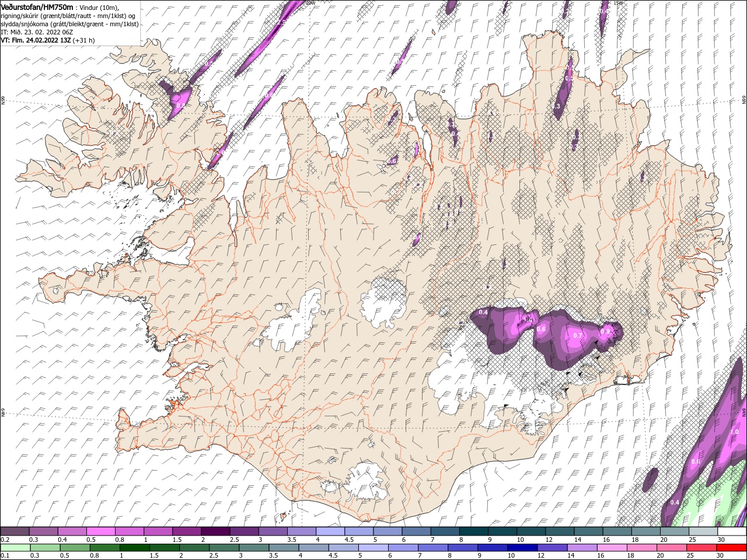Image resolution: width=747 pixels, height=560 pixels.
Task: Pick the 0.8 green swatch in the lower scale
Action: coord(104,547)
